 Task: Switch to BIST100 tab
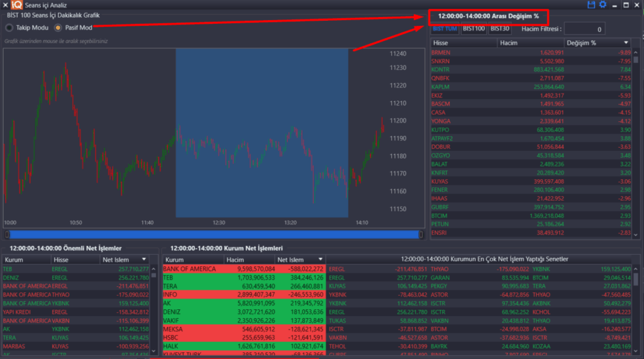[474, 29]
